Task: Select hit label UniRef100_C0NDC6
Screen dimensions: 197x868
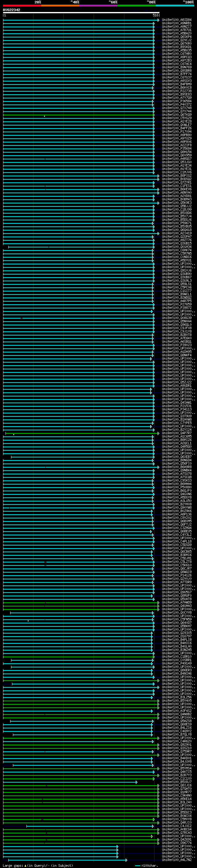Action: click(x=177, y=257)
